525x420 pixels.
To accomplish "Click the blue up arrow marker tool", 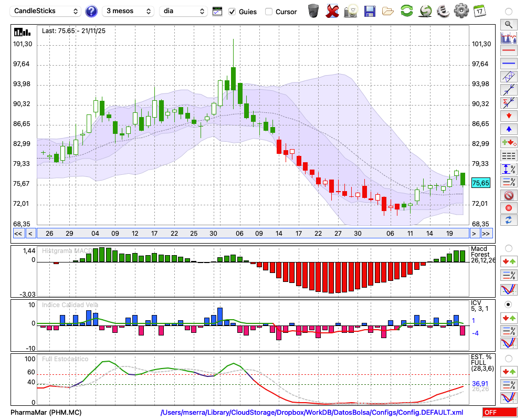I will coord(508,129).
